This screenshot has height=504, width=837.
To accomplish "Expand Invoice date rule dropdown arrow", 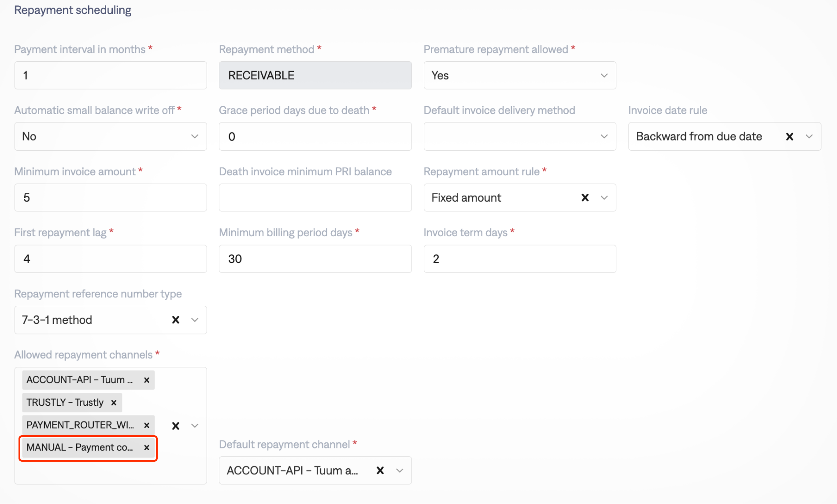I will point(809,137).
